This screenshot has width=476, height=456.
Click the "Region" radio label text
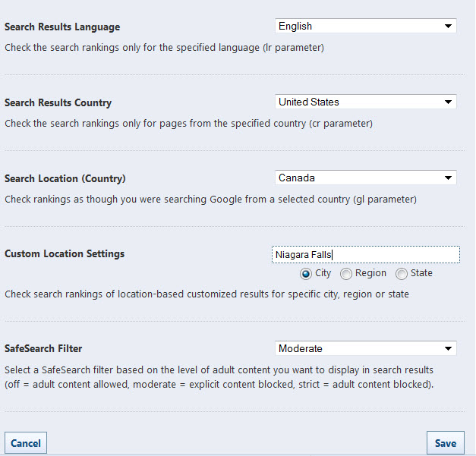pyautogui.click(x=370, y=273)
